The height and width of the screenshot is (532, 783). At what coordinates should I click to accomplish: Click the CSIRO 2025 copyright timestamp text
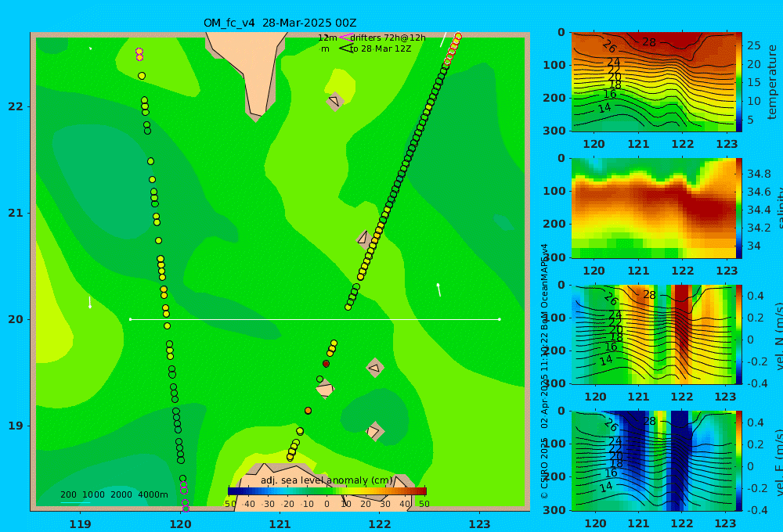(544, 372)
